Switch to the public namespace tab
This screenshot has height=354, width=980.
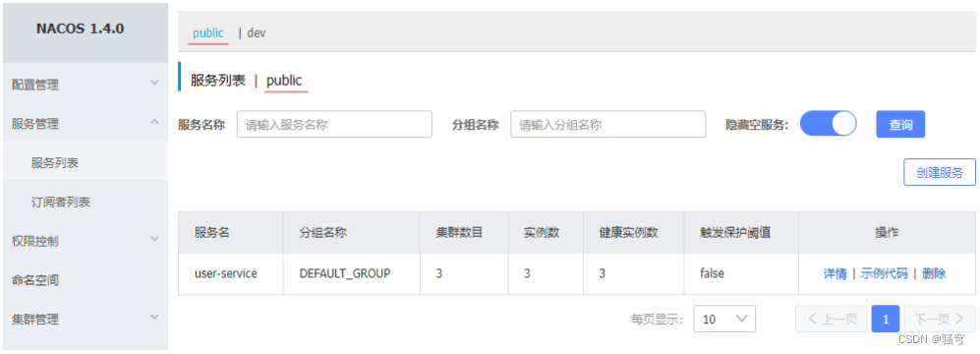pos(208,33)
